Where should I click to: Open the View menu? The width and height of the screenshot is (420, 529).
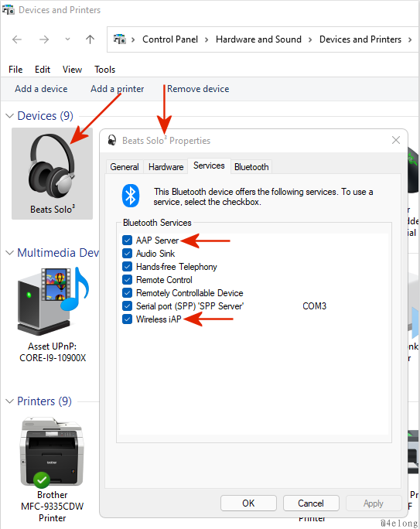[72, 70]
